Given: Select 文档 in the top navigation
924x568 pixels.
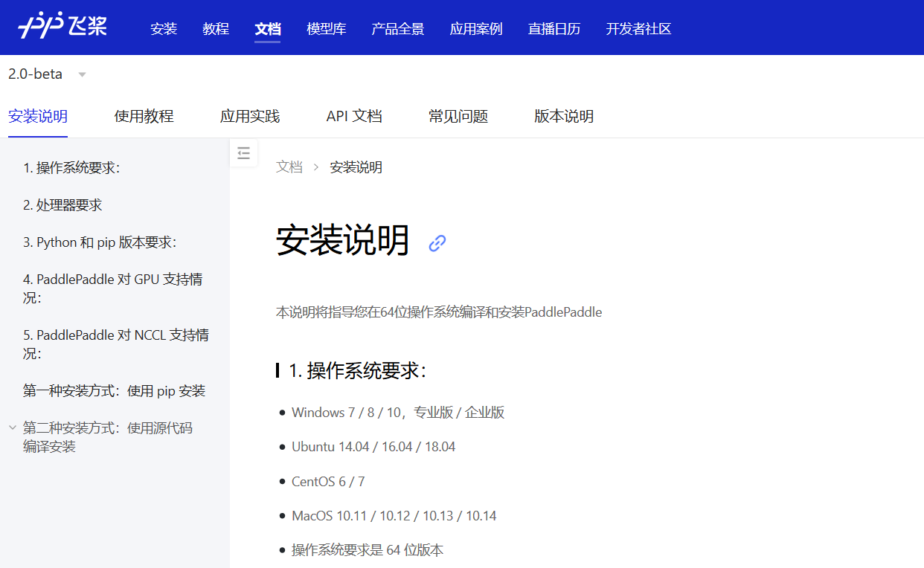Looking at the screenshot, I should 268,29.
